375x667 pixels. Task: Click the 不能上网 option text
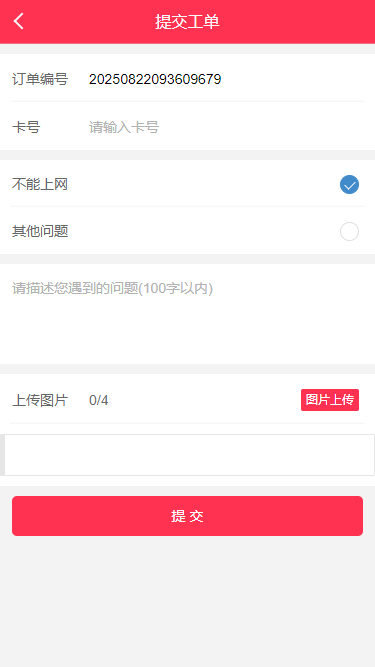pyautogui.click(x=40, y=185)
